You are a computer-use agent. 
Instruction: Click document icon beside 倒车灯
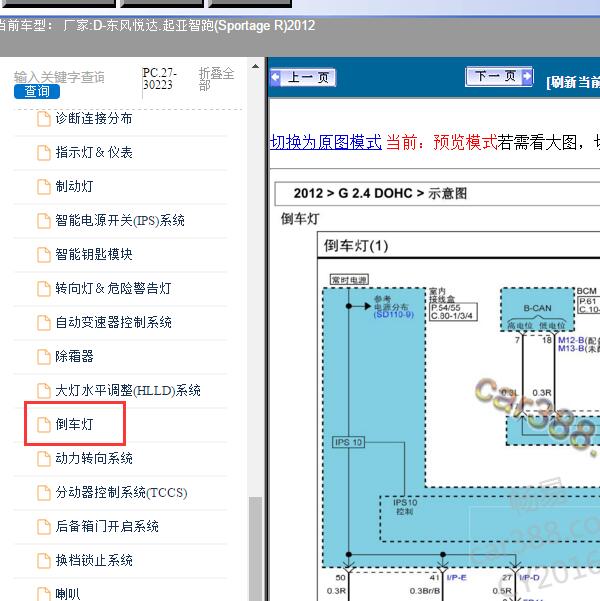click(44, 425)
